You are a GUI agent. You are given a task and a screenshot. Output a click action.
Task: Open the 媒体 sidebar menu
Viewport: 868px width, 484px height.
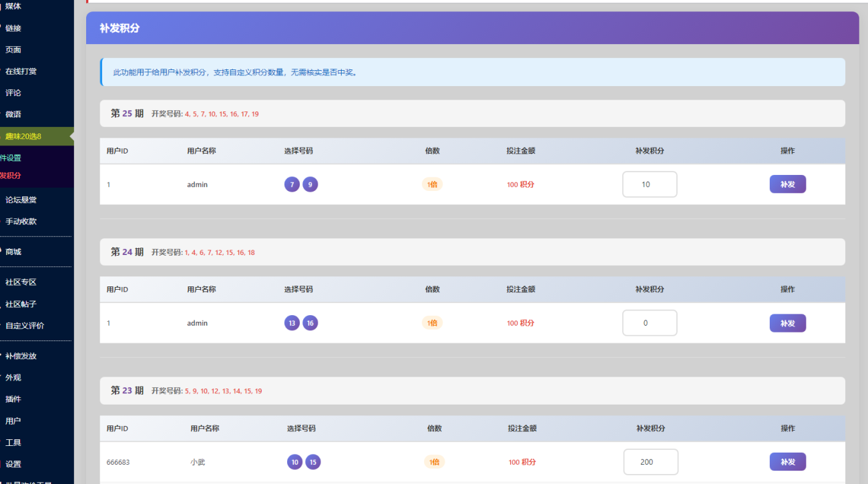click(x=13, y=7)
